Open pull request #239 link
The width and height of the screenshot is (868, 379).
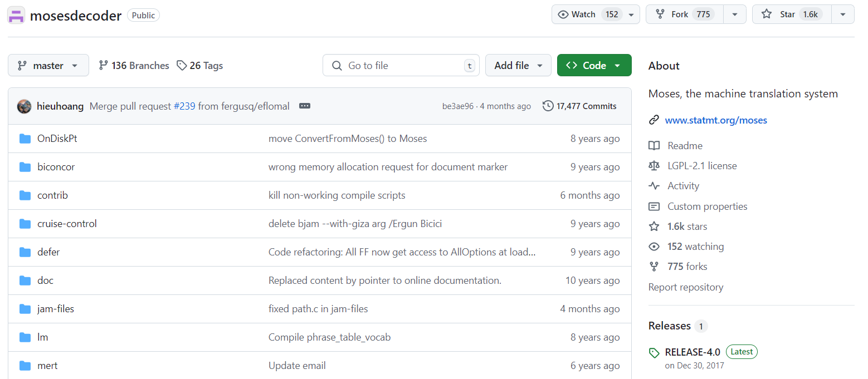tap(184, 106)
